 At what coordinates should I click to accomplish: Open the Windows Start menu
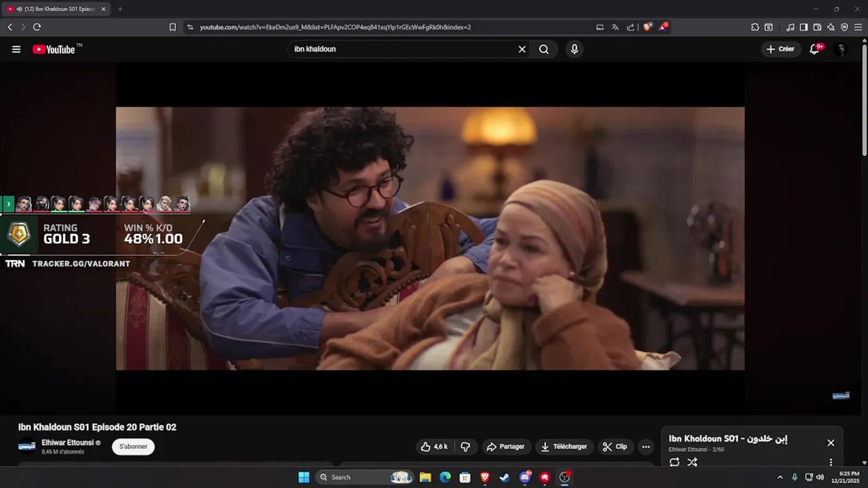(x=304, y=477)
